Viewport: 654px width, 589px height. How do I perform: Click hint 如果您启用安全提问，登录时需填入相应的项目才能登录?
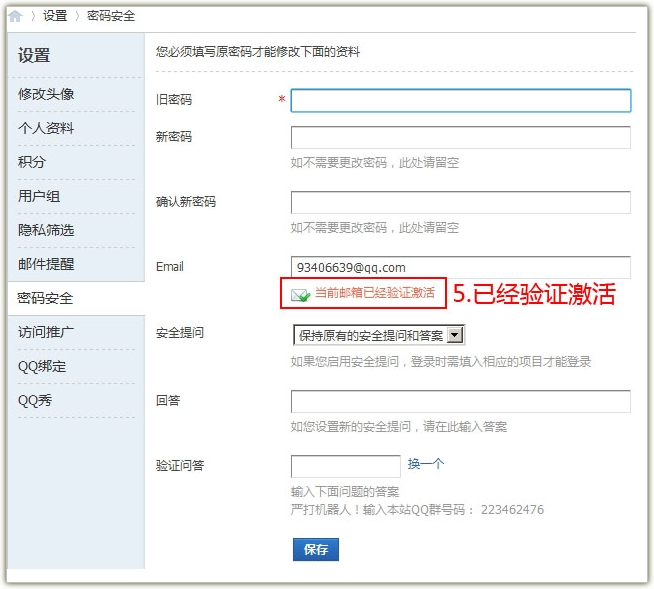click(x=441, y=361)
